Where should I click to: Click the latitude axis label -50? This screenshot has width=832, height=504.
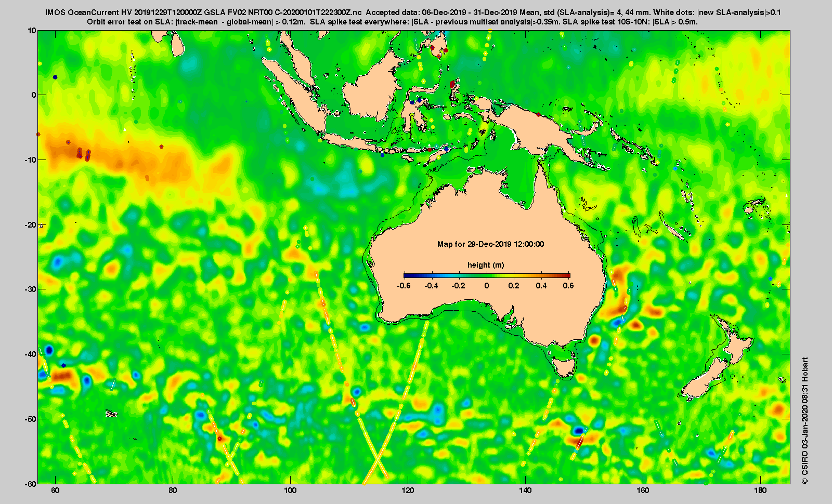tap(31, 419)
